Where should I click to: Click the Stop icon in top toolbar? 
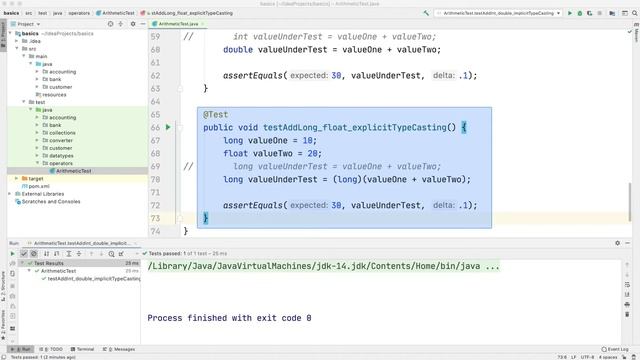coord(600,13)
